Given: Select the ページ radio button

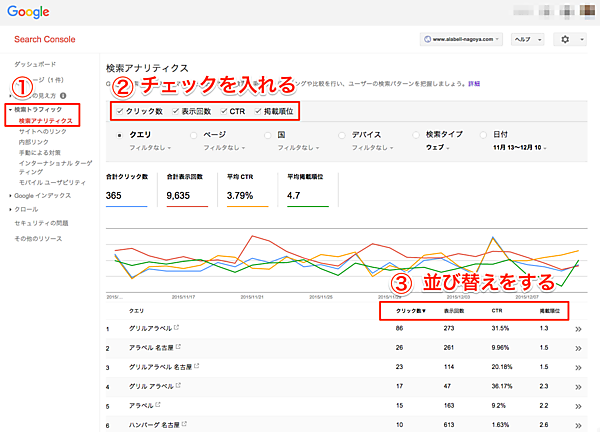Looking at the screenshot, I should 195,133.
